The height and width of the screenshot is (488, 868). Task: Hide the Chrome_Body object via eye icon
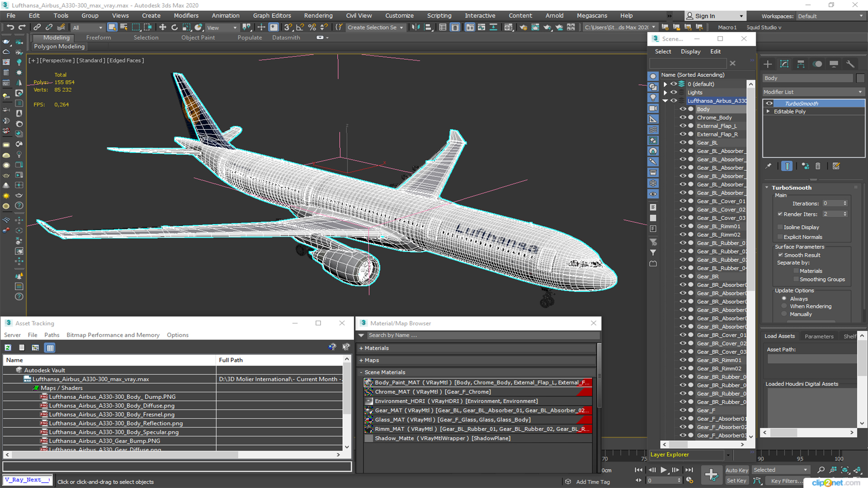(x=683, y=117)
